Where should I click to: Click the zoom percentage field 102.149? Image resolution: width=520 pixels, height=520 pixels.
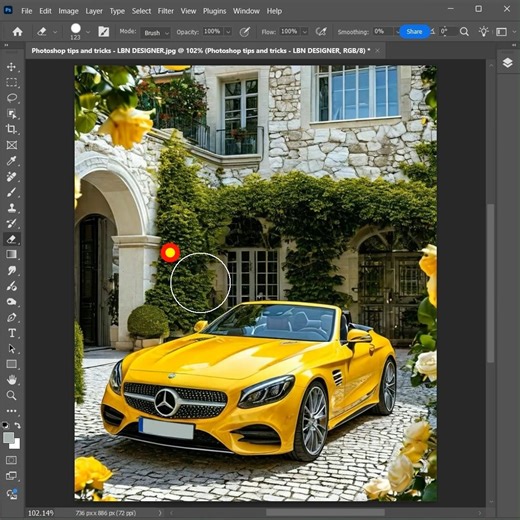pyautogui.click(x=41, y=513)
